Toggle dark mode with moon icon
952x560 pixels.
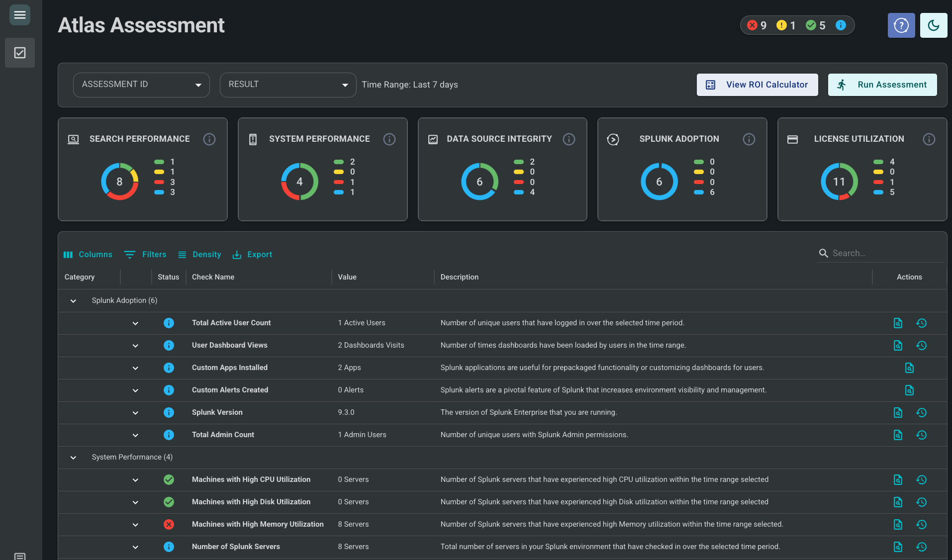pyautogui.click(x=934, y=25)
